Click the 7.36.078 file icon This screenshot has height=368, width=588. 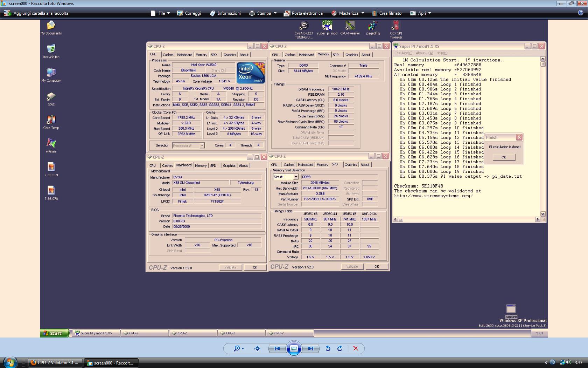tap(51, 193)
